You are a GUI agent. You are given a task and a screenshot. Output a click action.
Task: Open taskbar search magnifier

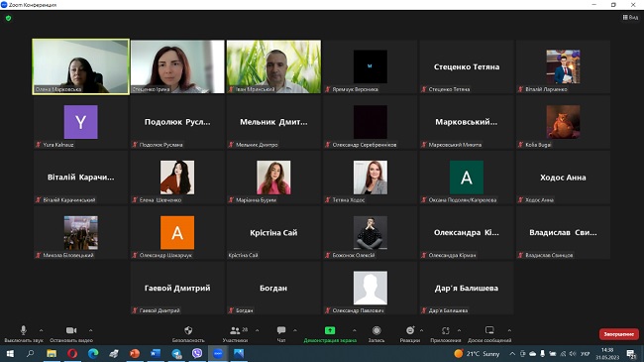pos(30,353)
